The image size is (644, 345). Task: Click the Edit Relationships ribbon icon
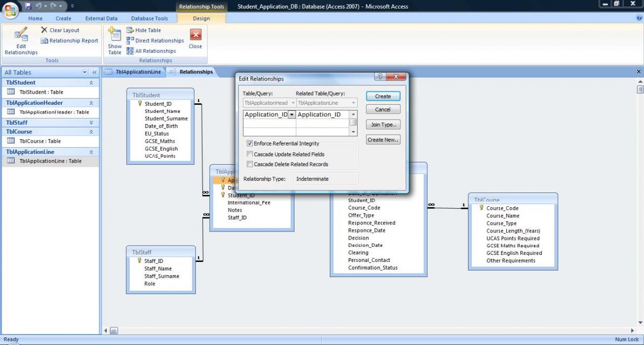(21, 42)
